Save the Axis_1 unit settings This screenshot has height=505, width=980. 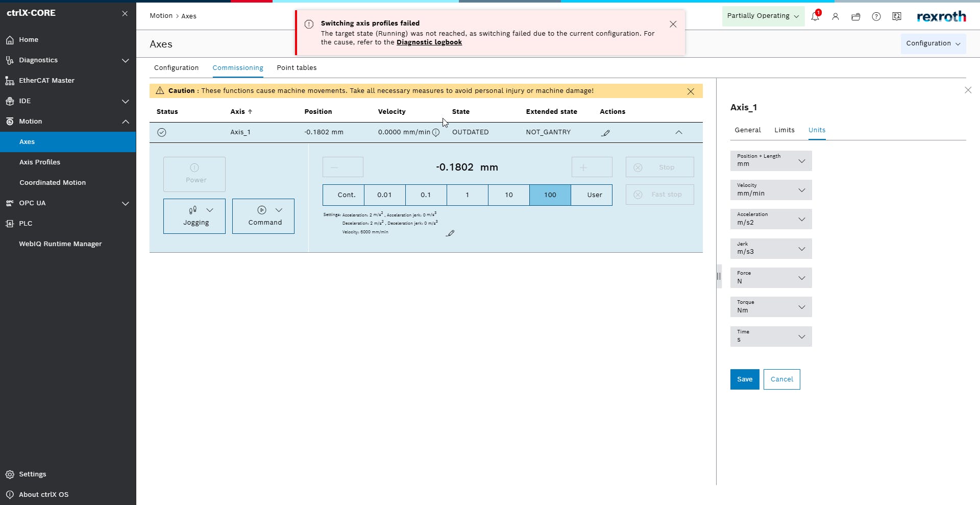[745, 379]
